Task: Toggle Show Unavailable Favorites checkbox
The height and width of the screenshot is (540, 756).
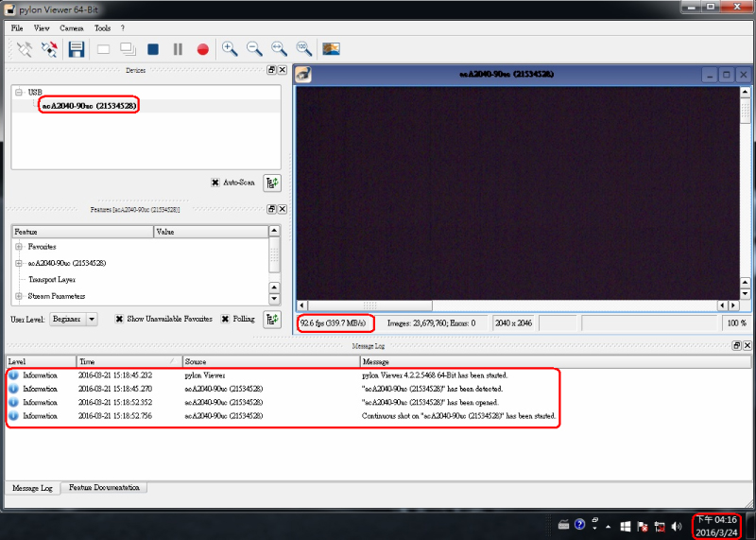Action: [120, 319]
